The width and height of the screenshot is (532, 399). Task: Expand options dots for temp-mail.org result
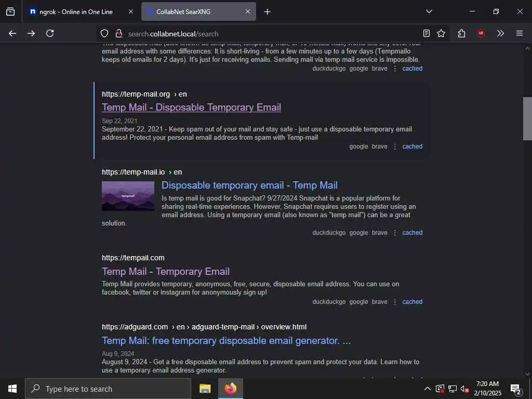(395, 146)
